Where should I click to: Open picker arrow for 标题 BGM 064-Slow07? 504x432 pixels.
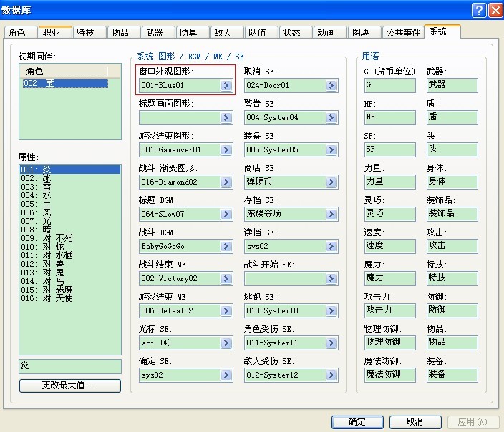click(x=226, y=215)
